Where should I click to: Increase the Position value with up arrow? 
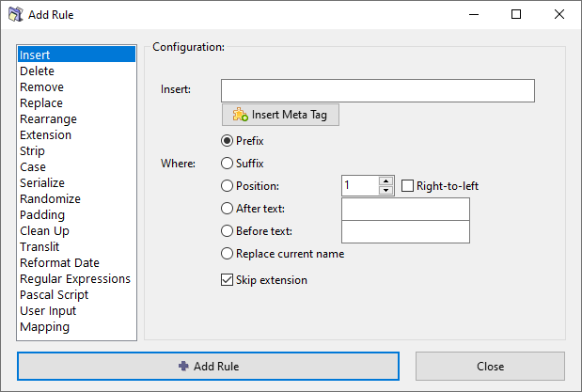[x=386, y=180]
